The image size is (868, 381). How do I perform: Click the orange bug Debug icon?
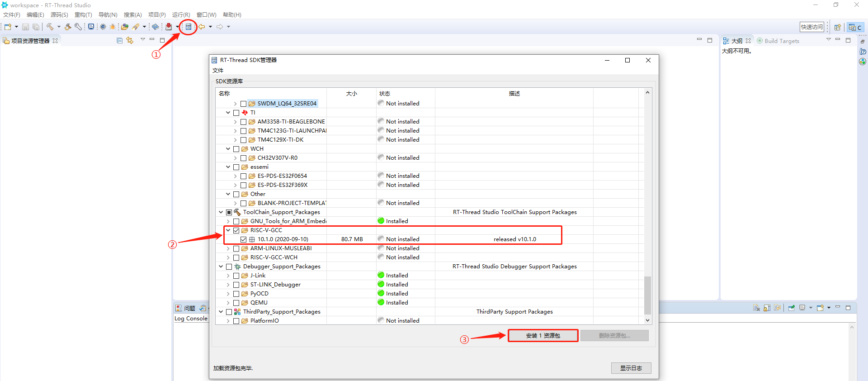pos(113,27)
